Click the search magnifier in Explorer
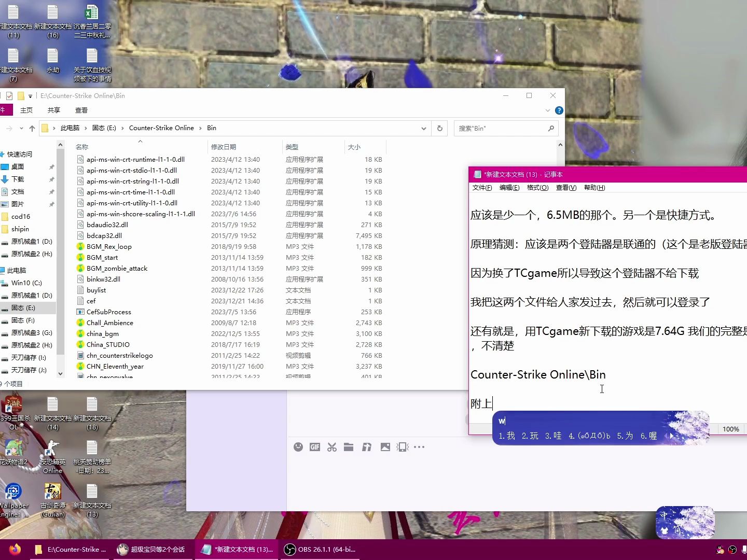Image resolution: width=747 pixels, height=560 pixels. [551, 128]
